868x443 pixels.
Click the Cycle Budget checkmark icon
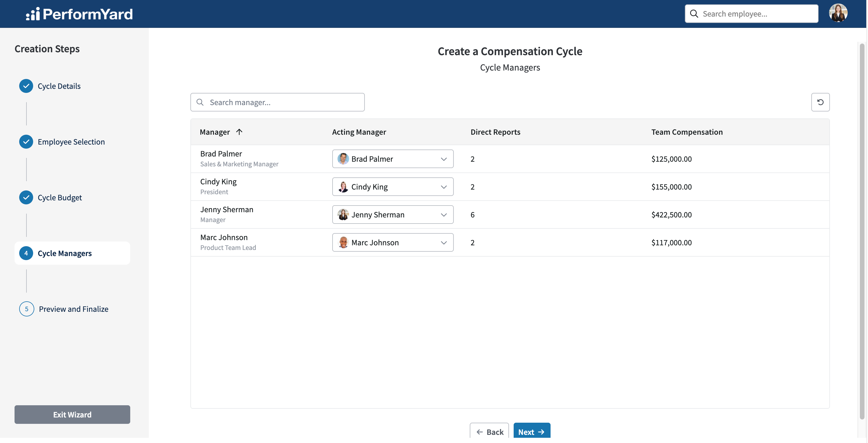pyautogui.click(x=26, y=198)
